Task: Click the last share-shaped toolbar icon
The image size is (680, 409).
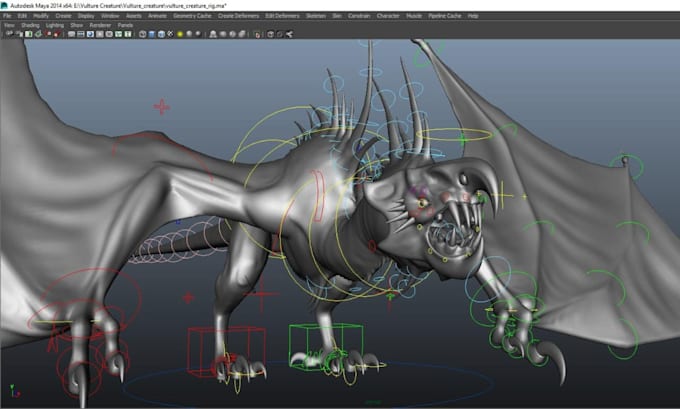Action: coord(289,34)
